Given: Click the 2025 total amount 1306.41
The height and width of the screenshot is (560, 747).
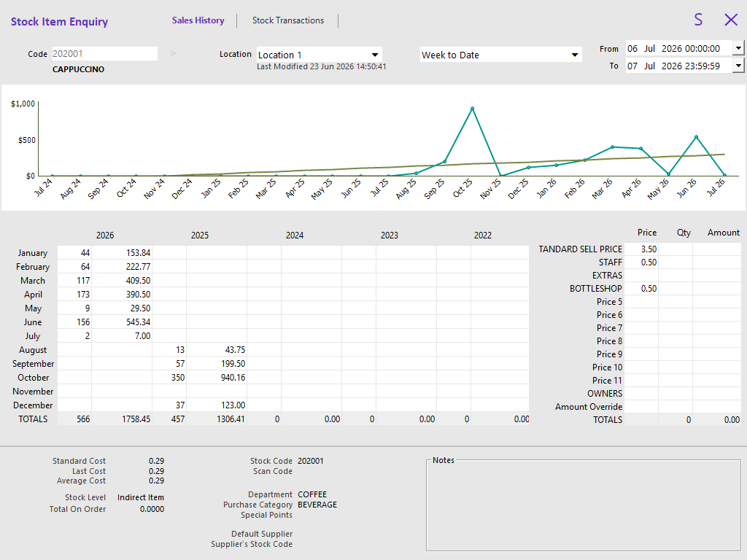Looking at the screenshot, I should point(217,419).
